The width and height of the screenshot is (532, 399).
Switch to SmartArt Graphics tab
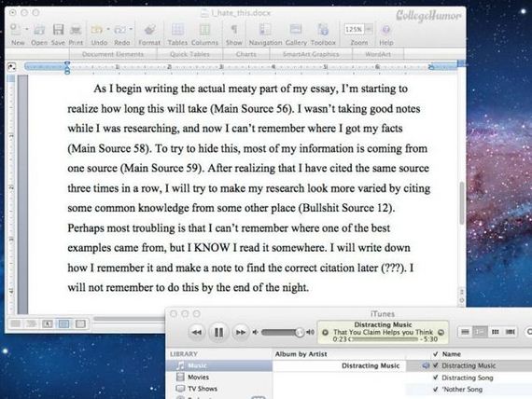(311, 54)
